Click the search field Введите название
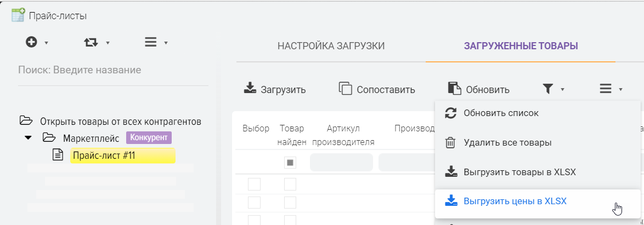This screenshot has height=225, width=644. coord(113,70)
